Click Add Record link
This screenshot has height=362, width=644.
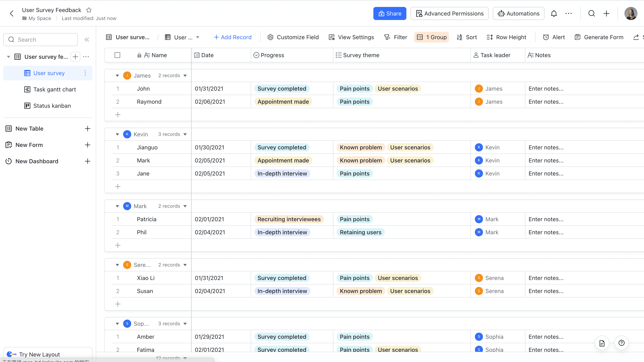[x=233, y=37]
